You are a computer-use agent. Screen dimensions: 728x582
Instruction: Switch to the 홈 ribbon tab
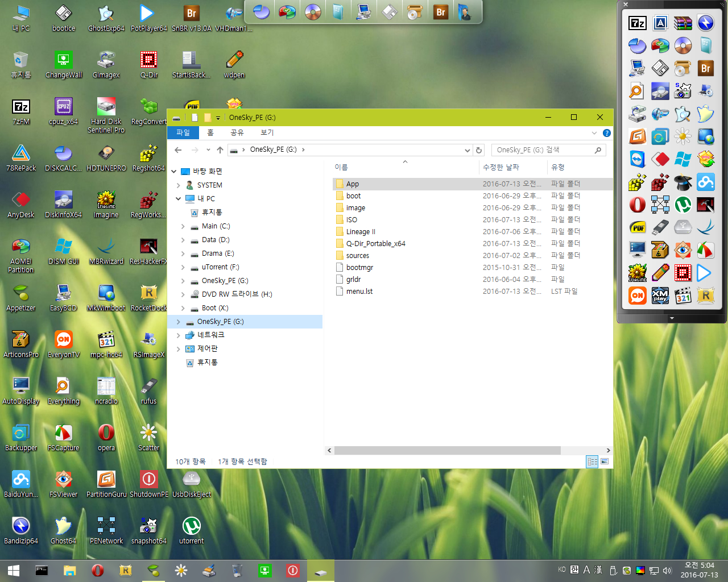coord(210,132)
